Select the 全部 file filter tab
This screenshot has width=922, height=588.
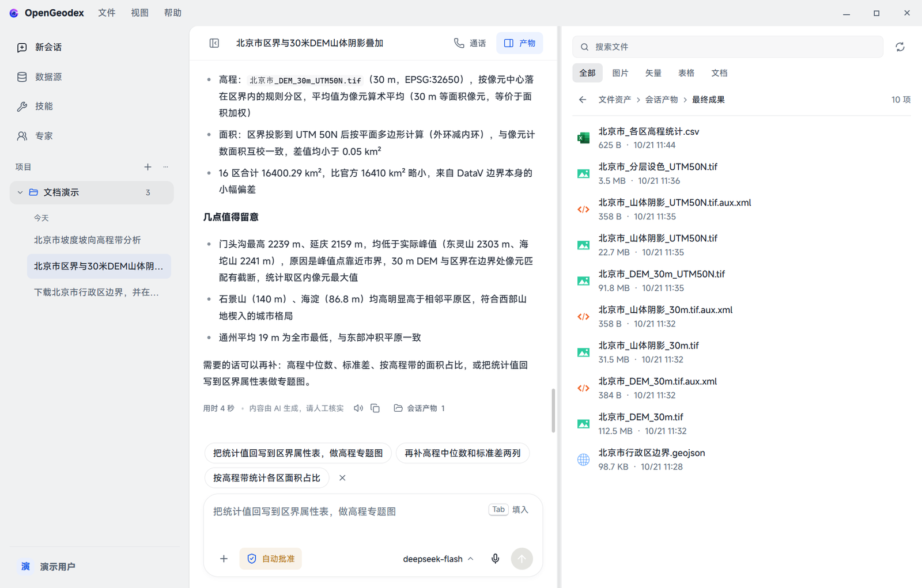coord(587,73)
